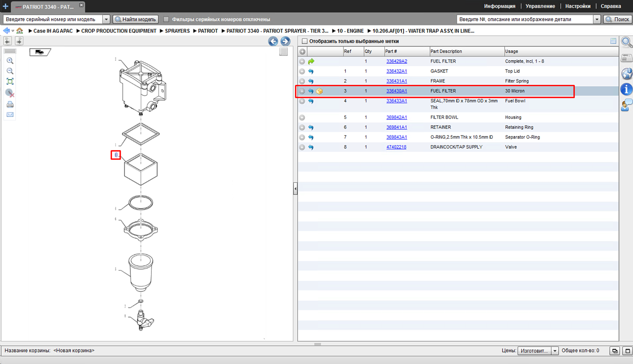633x364 pixels.
Task: Toggle the plus button for the O-RING row
Action: pyautogui.click(x=302, y=138)
